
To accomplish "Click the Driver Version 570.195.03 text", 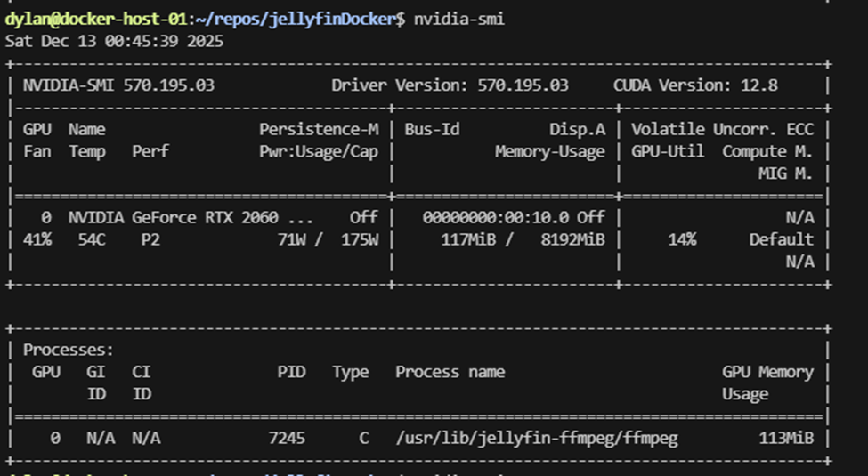I will (x=450, y=85).
